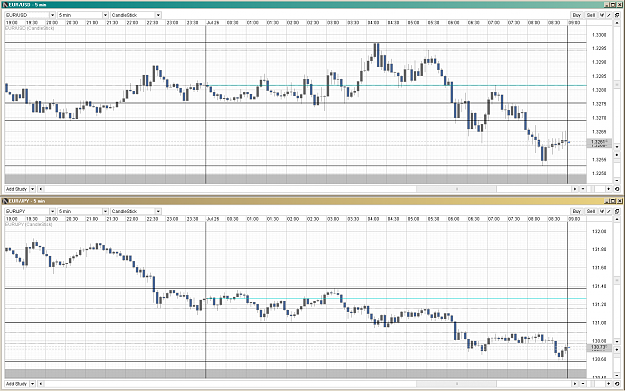Screen dimensions: 625x391
Task: Click the EUR/USD (CandleStick) legend label in chart
Action: (30, 28)
